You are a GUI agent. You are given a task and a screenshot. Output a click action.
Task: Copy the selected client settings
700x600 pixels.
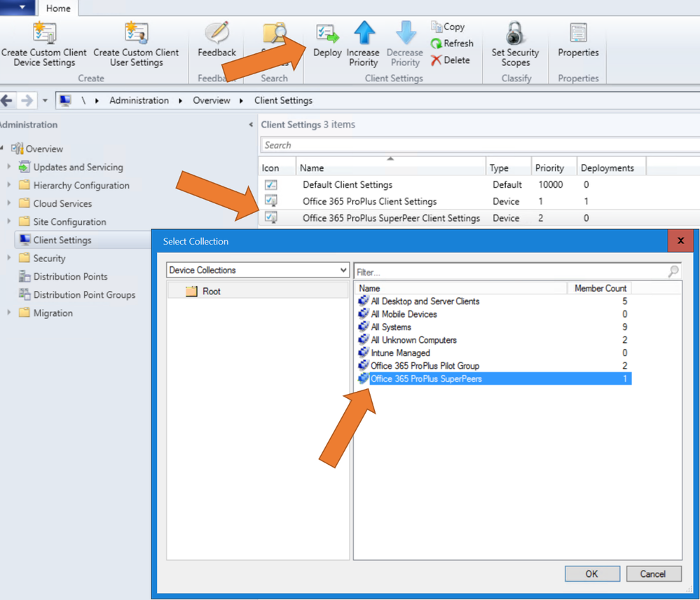tap(448, 27)
